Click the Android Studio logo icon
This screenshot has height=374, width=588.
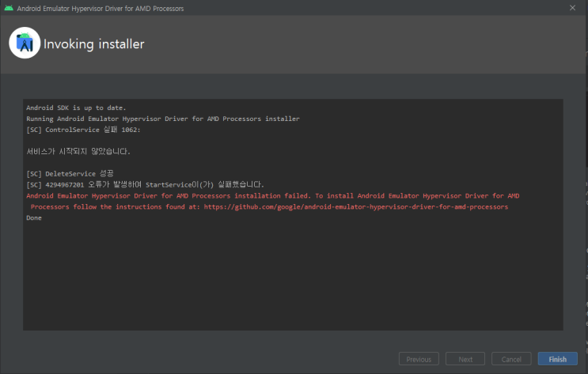pyautogui.click(x=25, y=43)
